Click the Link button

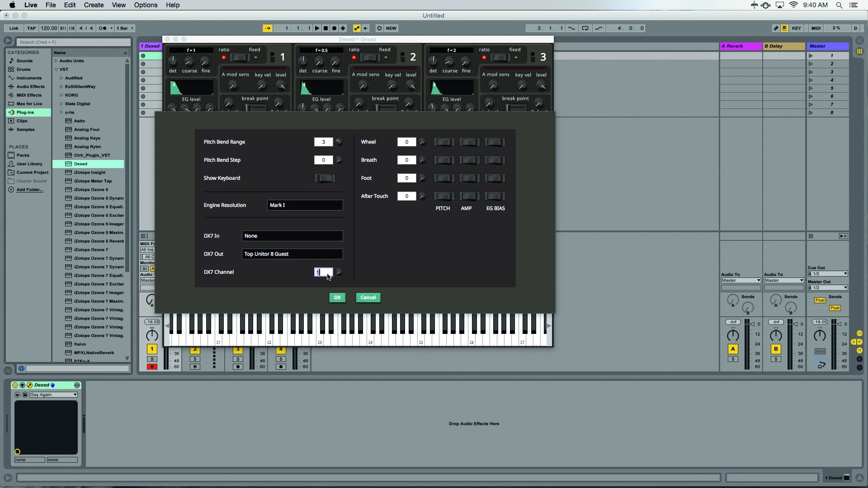tap(14, 28)
